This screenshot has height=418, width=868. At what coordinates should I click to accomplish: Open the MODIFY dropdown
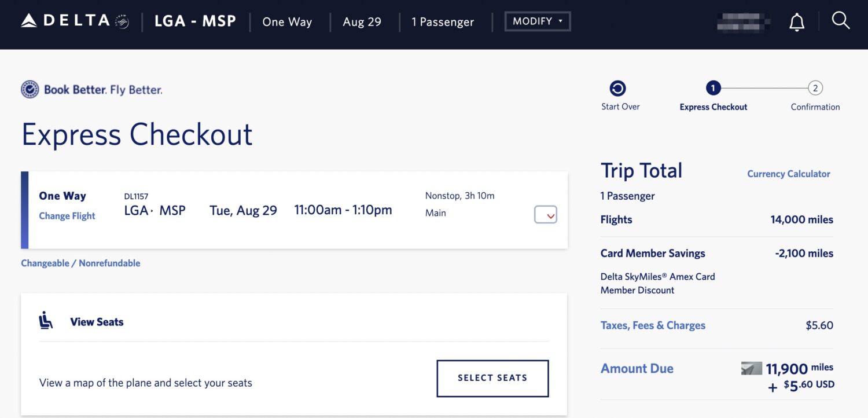point(537,21)
